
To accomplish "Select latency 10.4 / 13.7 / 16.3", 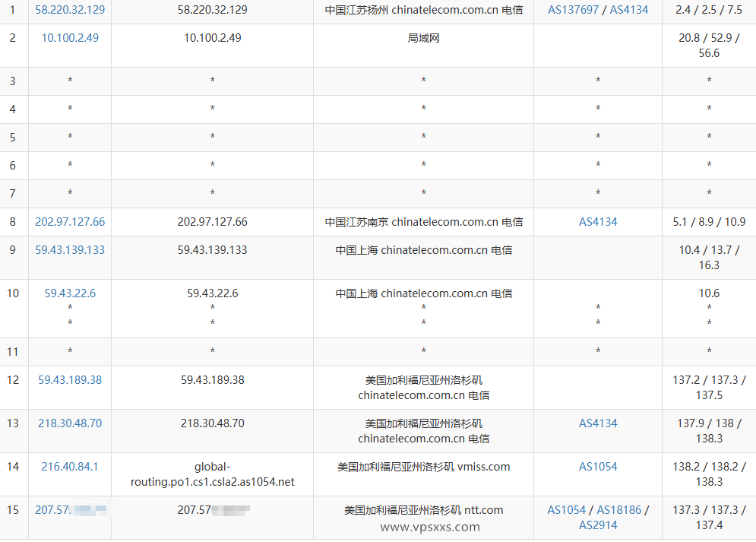I will 709,258.
